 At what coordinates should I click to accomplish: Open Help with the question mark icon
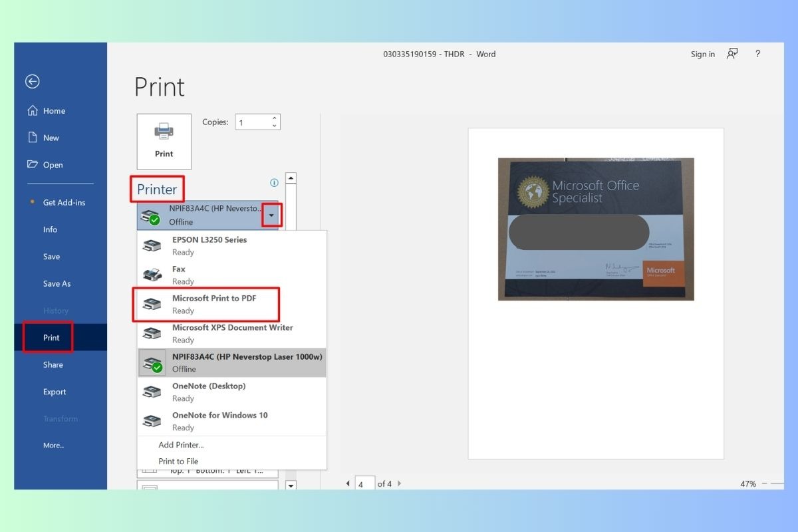pos(757,54)
